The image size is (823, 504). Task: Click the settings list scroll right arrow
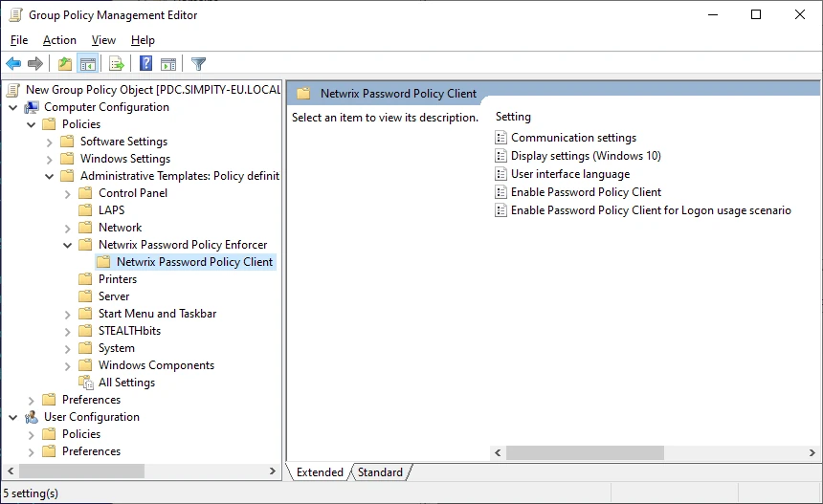pos(812,452)
